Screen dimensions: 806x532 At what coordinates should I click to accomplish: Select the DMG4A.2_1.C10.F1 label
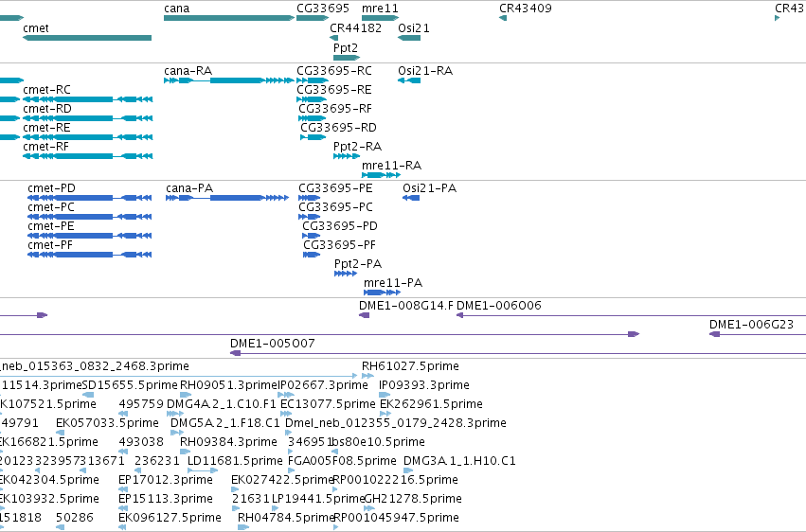coord(222,404)
